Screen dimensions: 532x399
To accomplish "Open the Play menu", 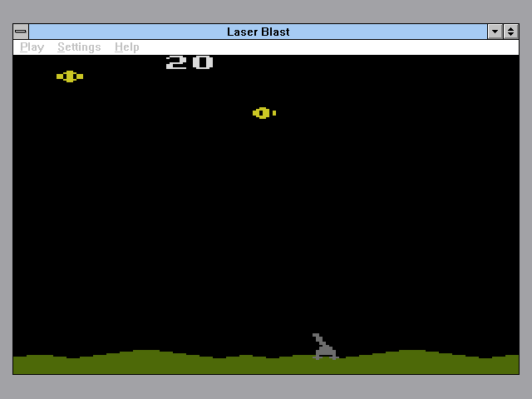I will (x=32, y=47).
